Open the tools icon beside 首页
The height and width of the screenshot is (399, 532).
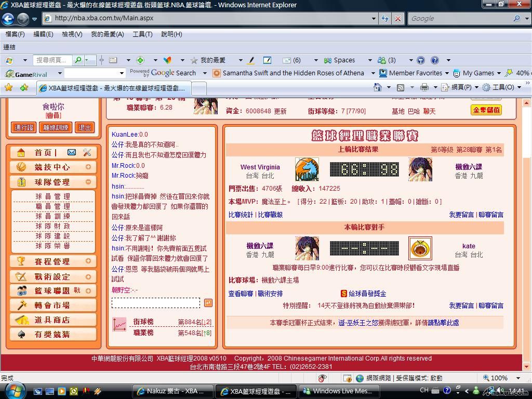(x=87, y=152)
